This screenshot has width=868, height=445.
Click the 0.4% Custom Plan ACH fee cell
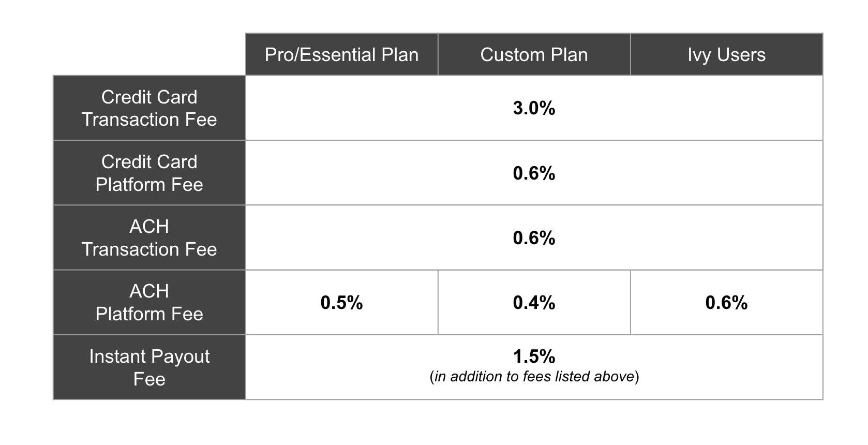tap(534, 302)
